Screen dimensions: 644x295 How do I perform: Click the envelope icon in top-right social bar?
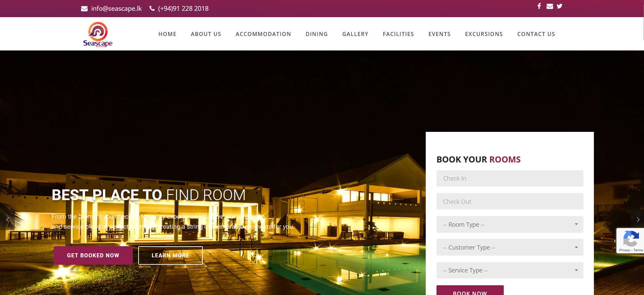[x=550, y=6]
